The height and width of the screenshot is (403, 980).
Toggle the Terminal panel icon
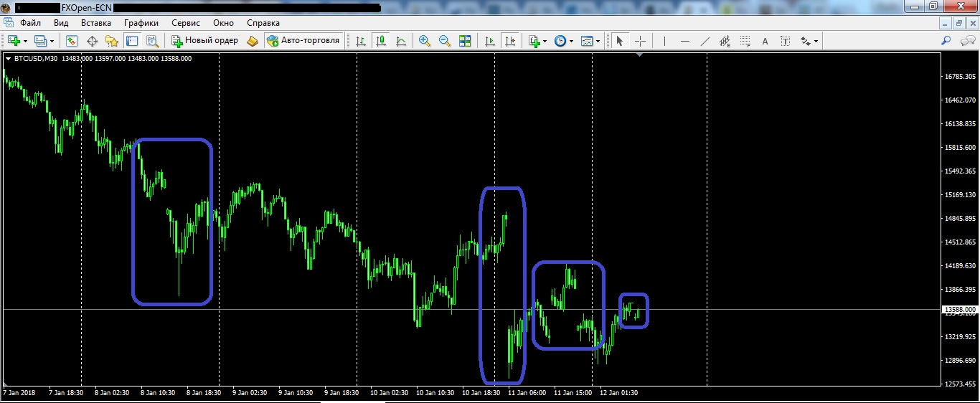click(x=131, y=41)
